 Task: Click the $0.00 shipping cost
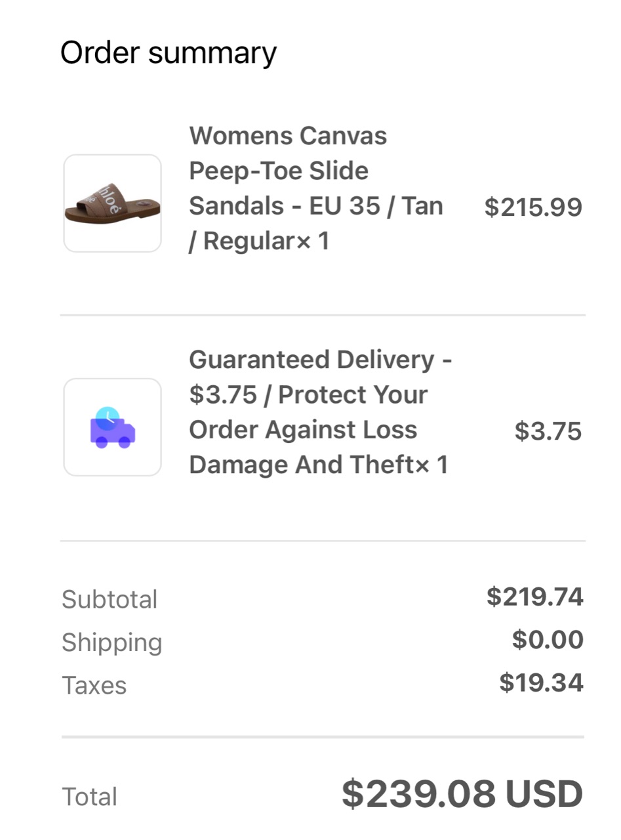[548, 640]
